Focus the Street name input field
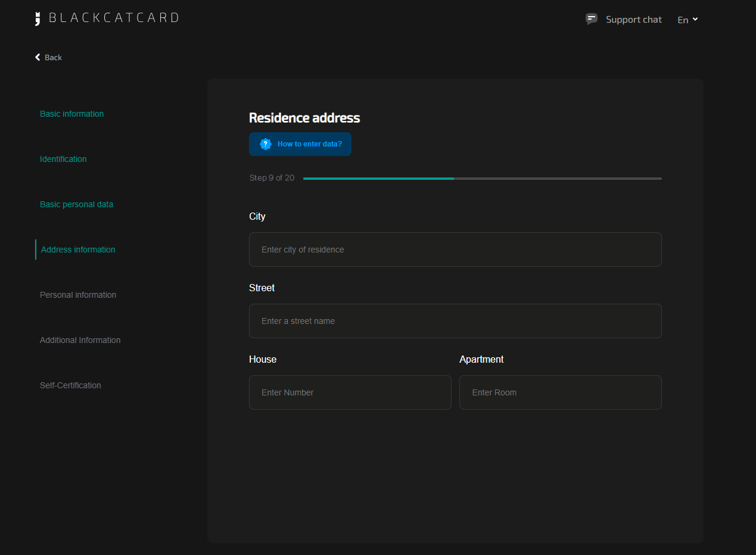The height and width of the screenshot is (555, 756). (x=455, y=321)
